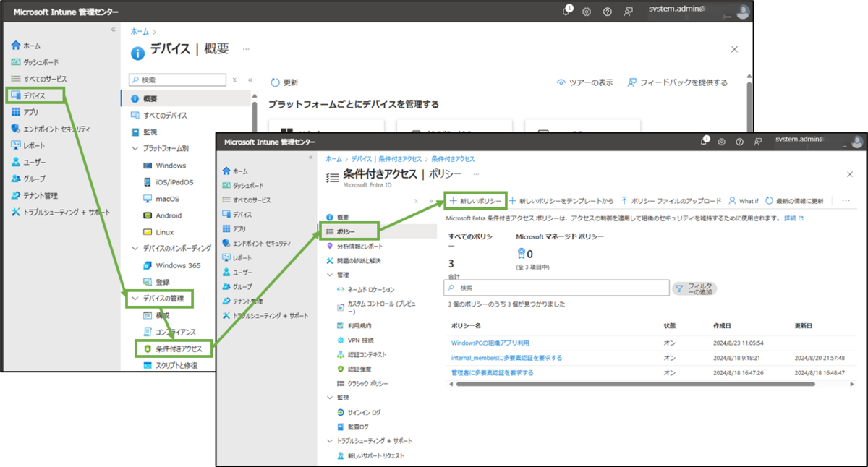868x467 pixels.
Task: Open 監査ログ under 監視
Action: (353, 427)
